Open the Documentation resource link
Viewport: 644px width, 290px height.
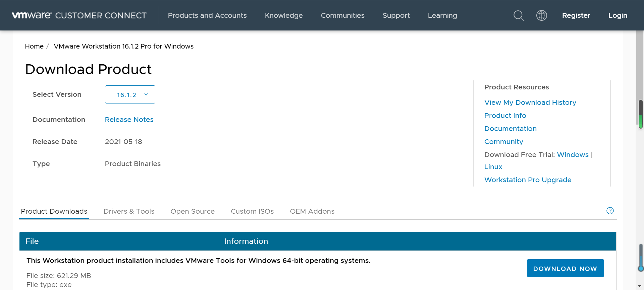[x=510, y=129]
